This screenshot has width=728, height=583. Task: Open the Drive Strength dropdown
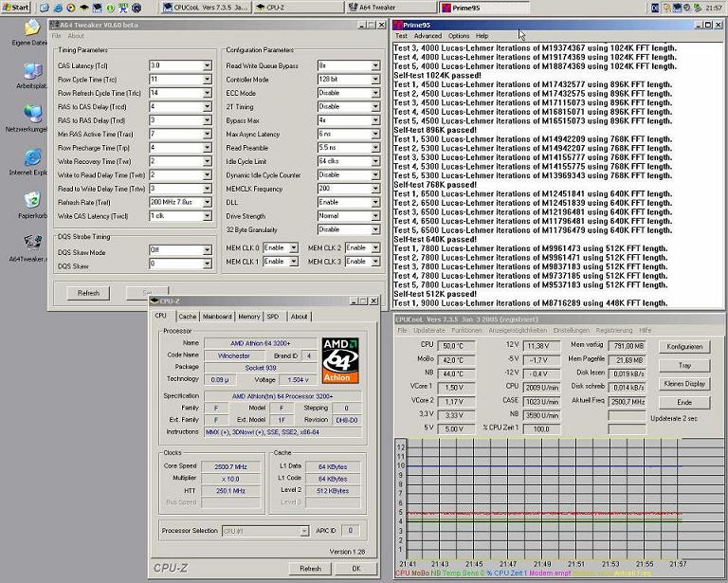point(375,216)
